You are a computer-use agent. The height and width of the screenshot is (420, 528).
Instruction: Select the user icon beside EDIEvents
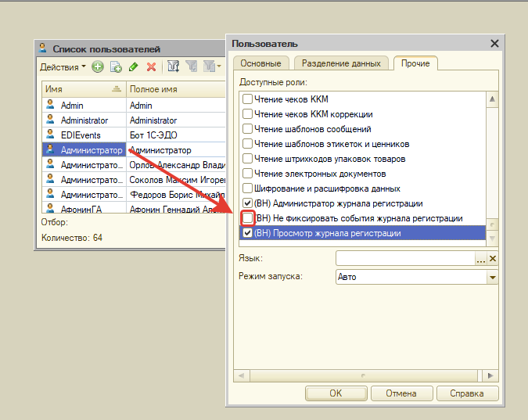[50, 135]
